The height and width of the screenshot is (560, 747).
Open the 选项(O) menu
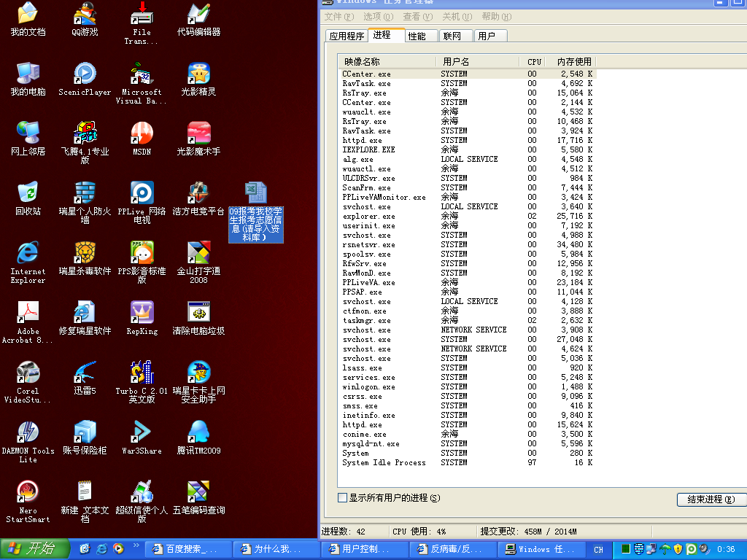click(x=379, y=17)
